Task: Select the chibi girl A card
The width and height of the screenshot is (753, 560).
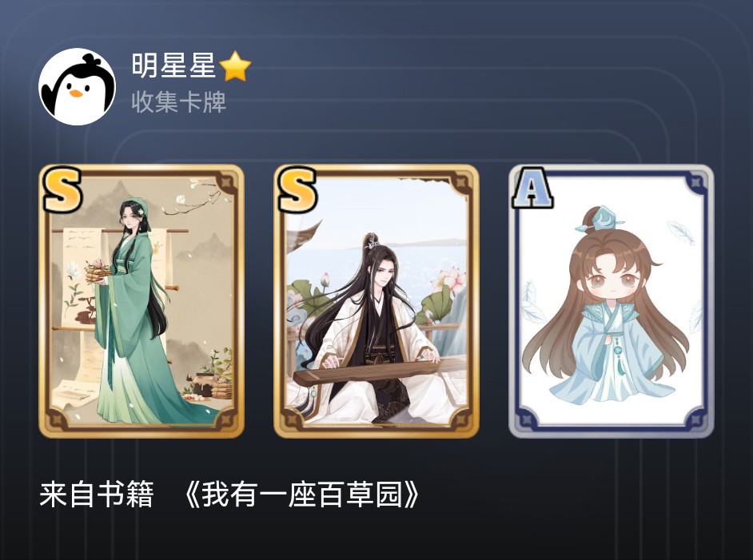Action: pos(612,301)
